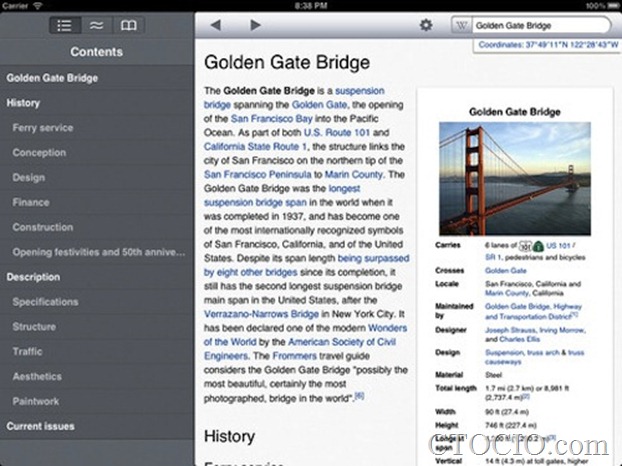Jump to History section in contents
This screenshot has width=622, height=466.
23,103
